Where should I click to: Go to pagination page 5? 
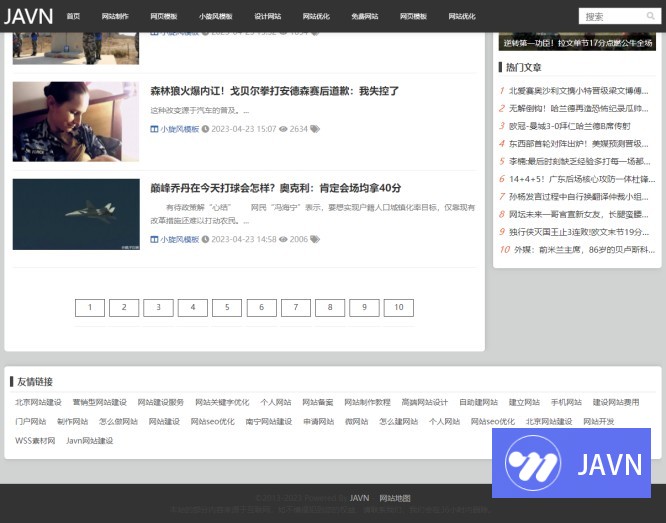point(227,308)
